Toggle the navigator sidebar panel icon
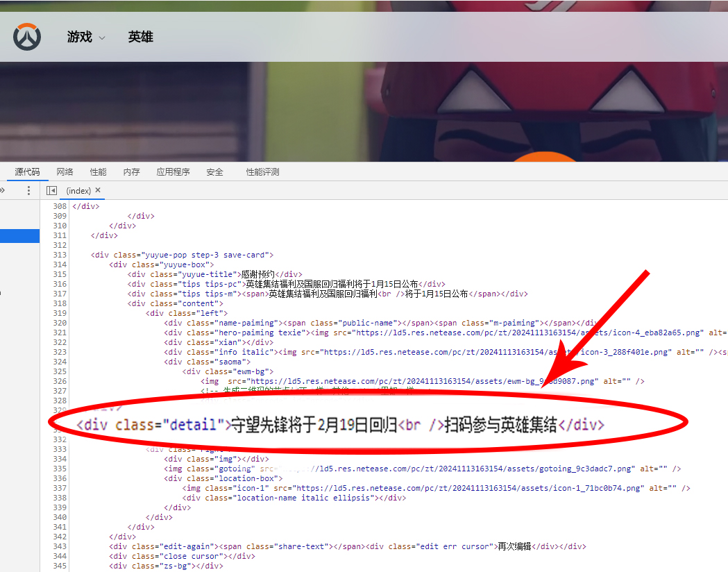728x572 pixels. (x=51, y=190)
